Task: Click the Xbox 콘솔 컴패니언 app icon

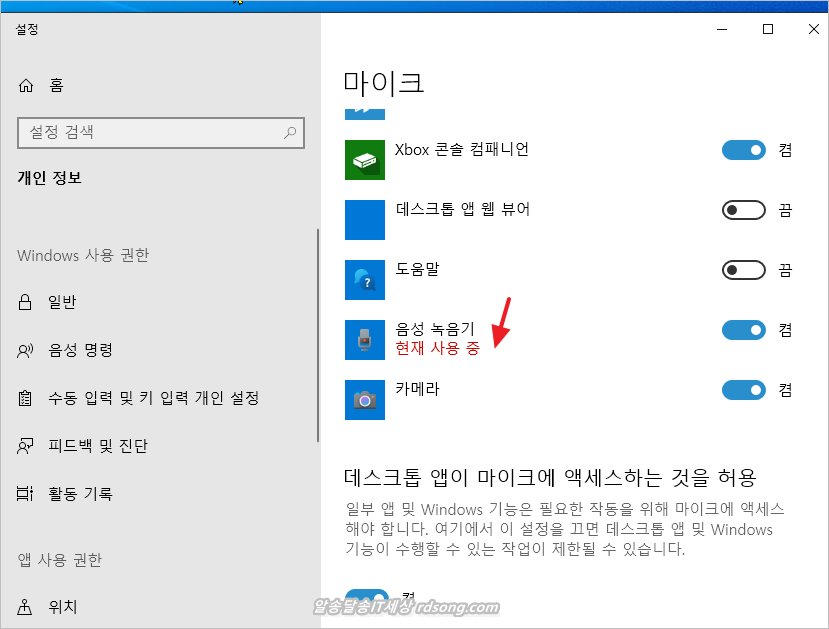Action: [x=365, y=160]
